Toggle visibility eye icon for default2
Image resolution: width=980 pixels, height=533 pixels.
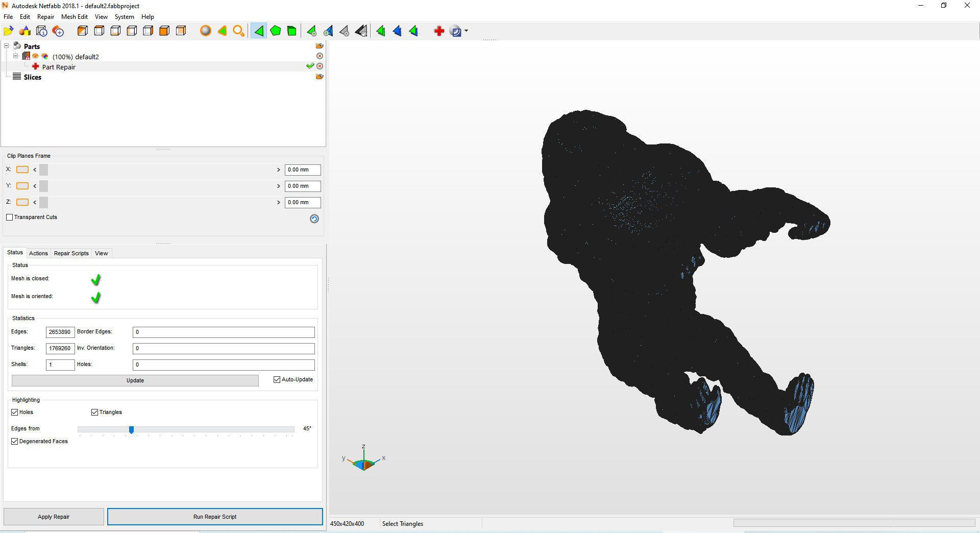pos(36,56)
